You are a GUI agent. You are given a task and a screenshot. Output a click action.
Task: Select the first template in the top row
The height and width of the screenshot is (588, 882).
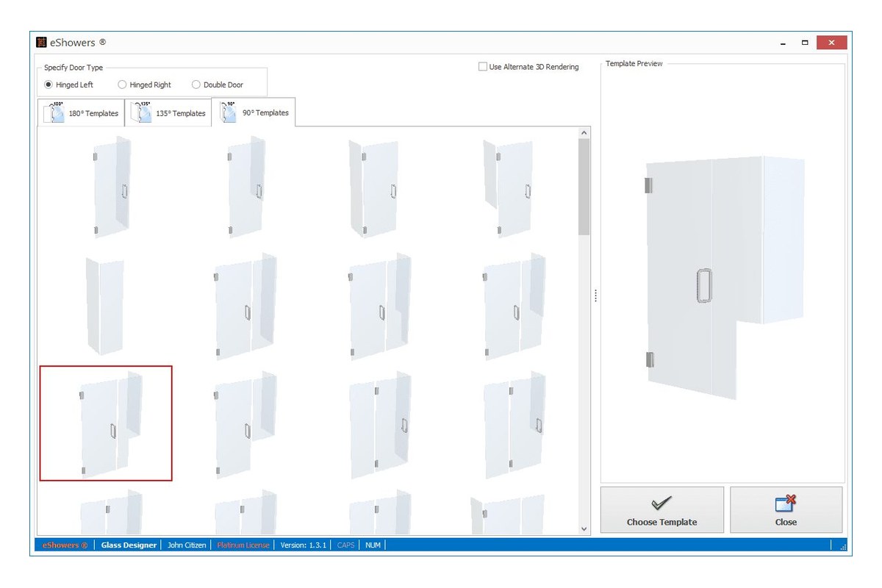(x=112, y=187)
